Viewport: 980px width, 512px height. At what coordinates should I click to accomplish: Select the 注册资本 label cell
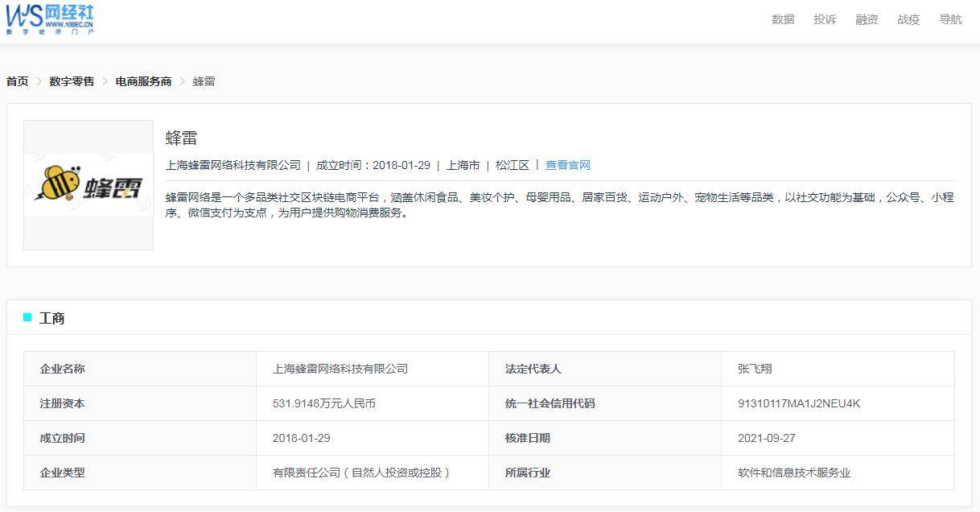click(140, 403)
